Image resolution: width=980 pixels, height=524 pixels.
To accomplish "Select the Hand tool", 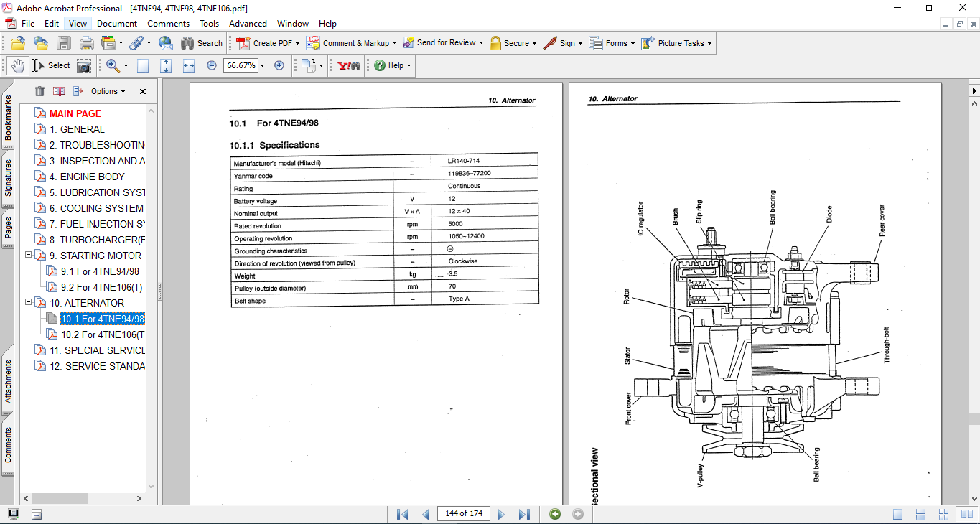I will pos(17,65).
